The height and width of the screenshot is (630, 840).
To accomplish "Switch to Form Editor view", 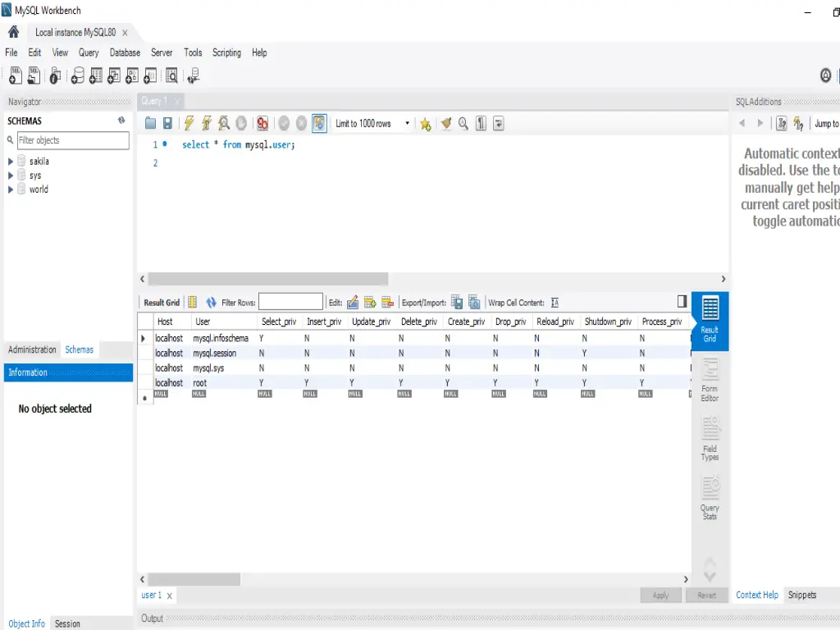I will coord(710,381).
